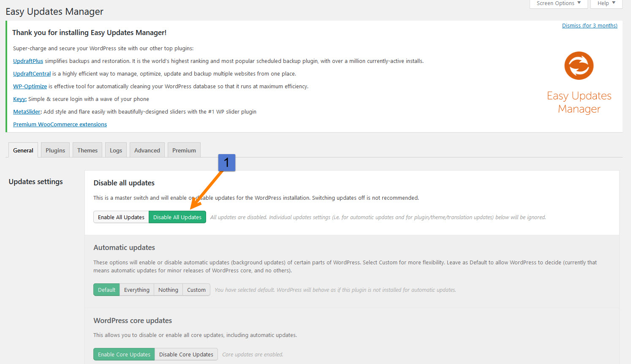Screen dimensions: 631x364
Task: Select Enable All Updates toggle
Action: pos(121,217)
